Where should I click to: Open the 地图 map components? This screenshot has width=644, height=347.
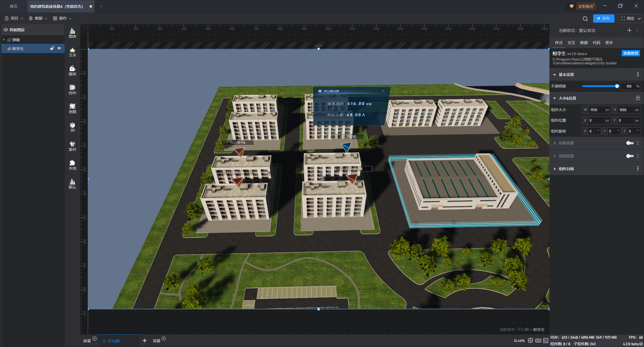coord(72,108)
